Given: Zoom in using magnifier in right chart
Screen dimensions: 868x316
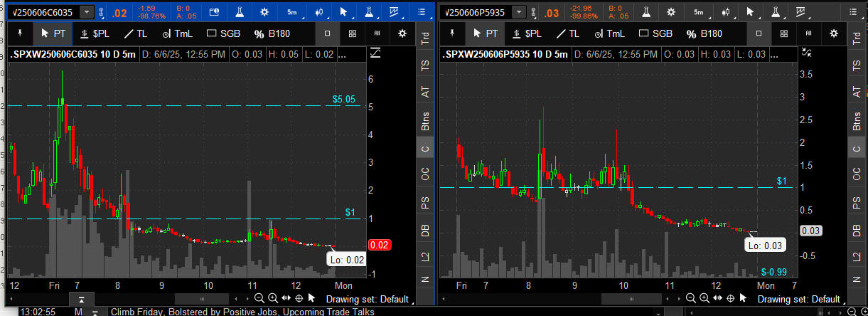Looking at the screenshot, I should (x=705, y=299).
